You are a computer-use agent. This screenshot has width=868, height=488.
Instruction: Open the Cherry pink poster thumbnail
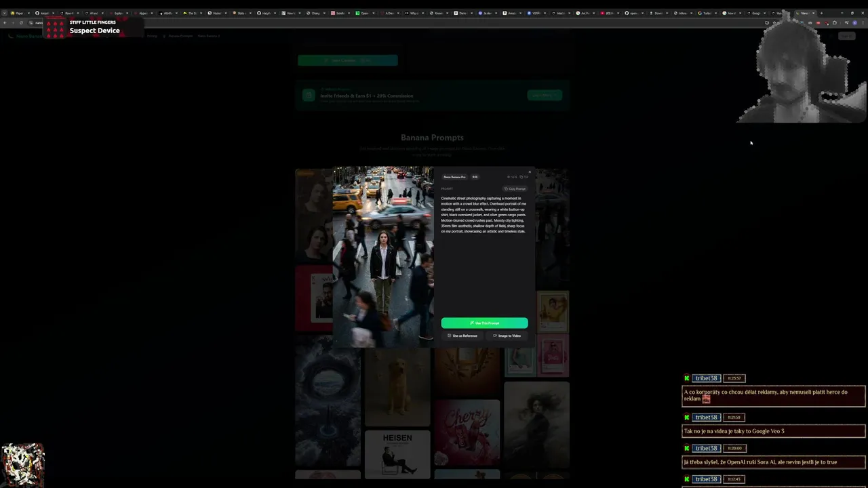[467, 432]
